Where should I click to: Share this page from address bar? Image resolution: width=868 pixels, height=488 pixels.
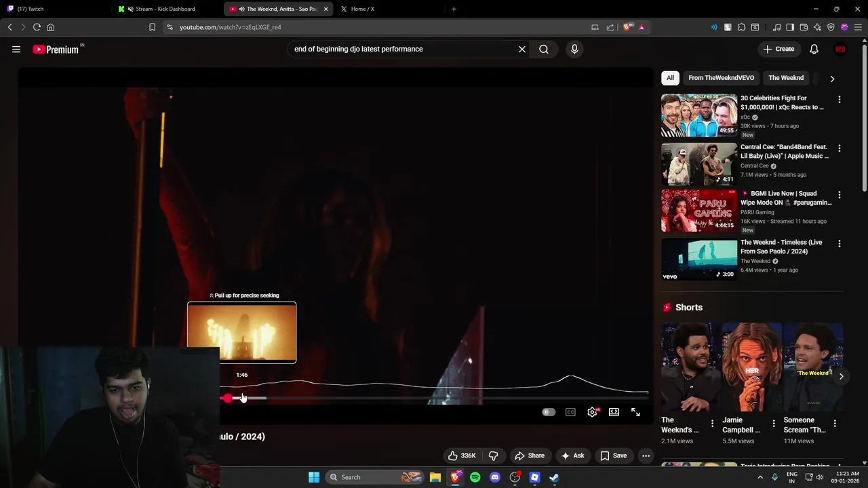tap(610, 27)
